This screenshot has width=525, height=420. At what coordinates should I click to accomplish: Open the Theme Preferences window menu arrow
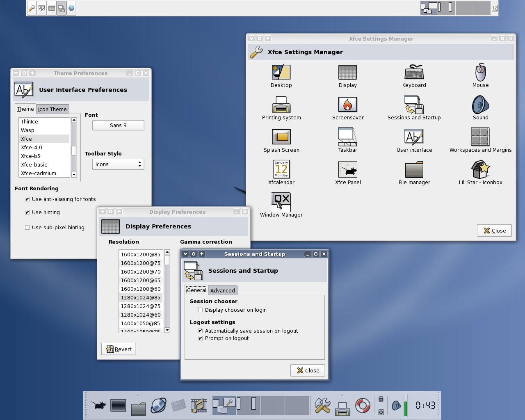pyautogui.click(x=16, y=73)
